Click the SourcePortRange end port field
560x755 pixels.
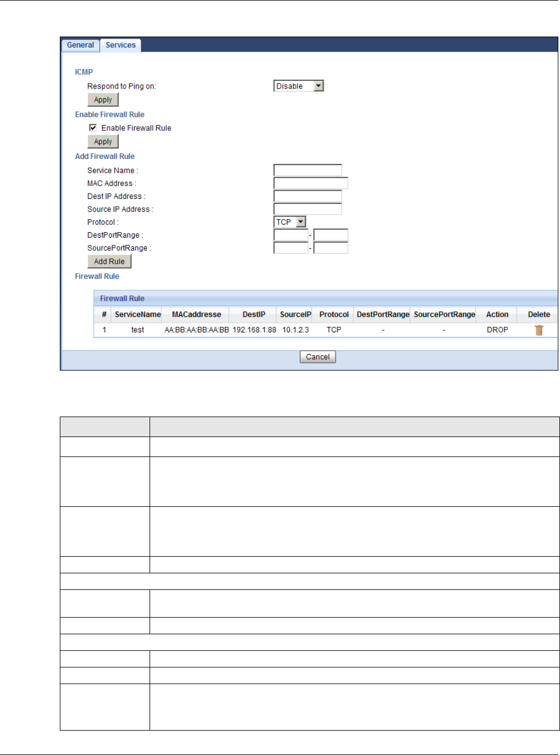pos(331,248)
